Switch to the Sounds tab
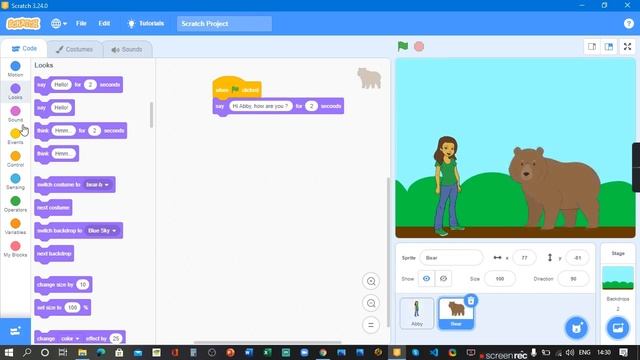This screenshot has width=640, height=360. coord(127,49)
